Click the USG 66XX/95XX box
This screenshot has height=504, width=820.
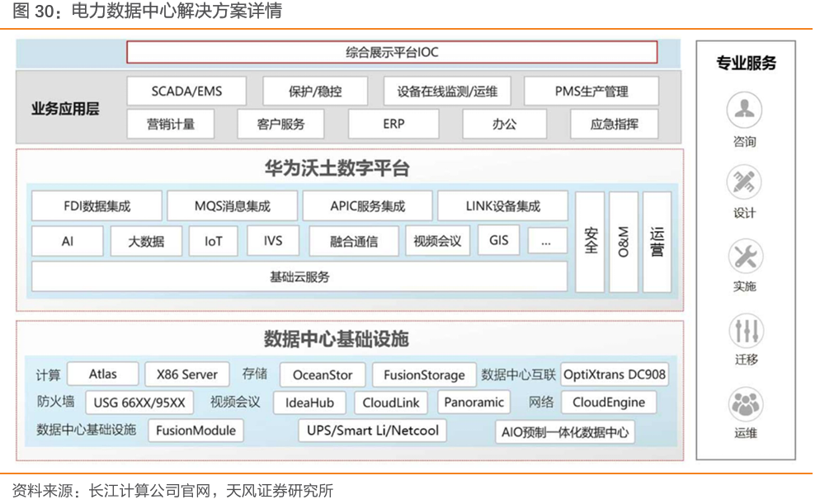(139, 403)
